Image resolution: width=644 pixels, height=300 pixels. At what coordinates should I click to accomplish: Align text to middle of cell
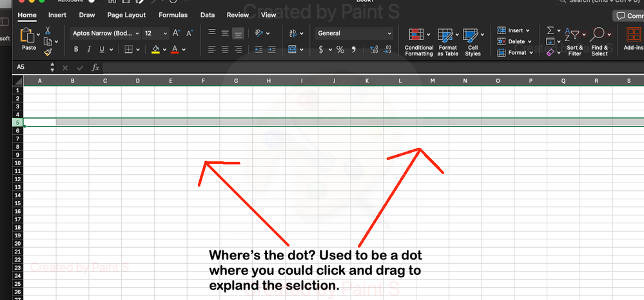tap(225, 34)
